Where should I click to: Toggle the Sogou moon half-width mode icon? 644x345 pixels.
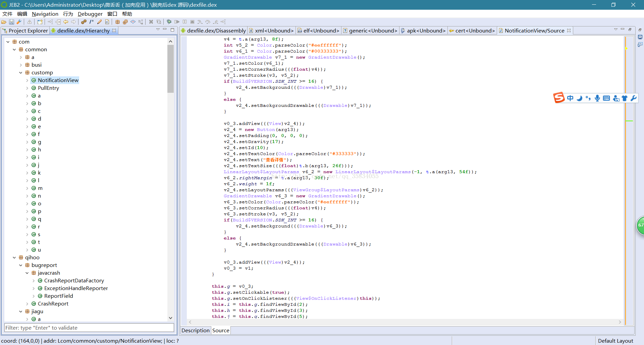point(579,98)
